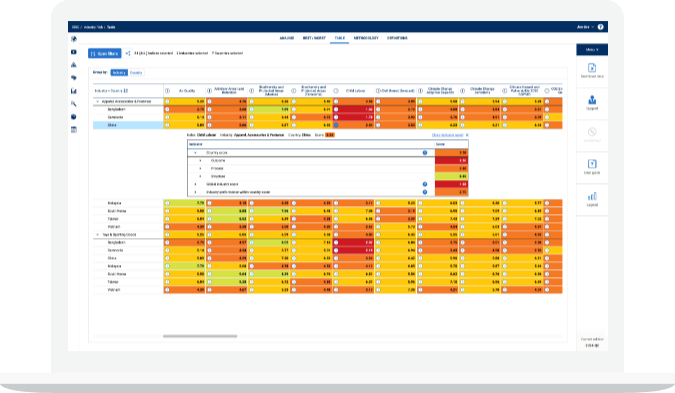Expand the Outcome indicator row
This screenshot has width=675, height=393.
200,161
